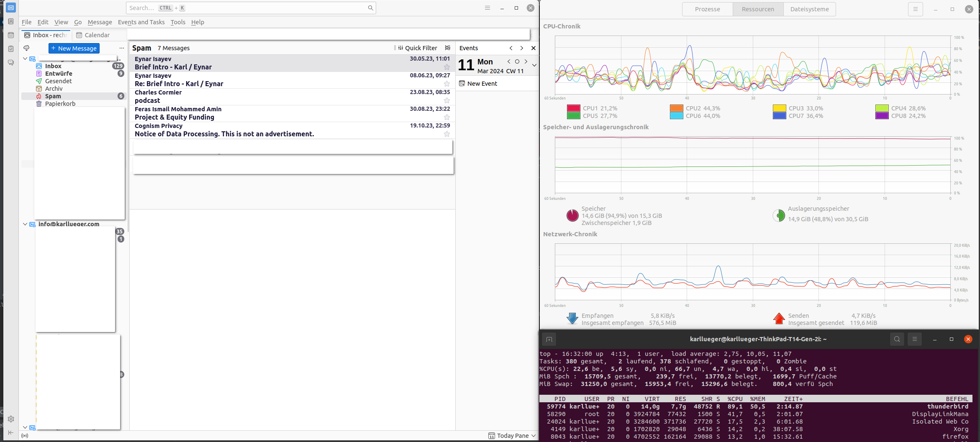980x442 pixels.
Task: Open the system monitor hamburger menu
Action: click(x=915, y=9)
